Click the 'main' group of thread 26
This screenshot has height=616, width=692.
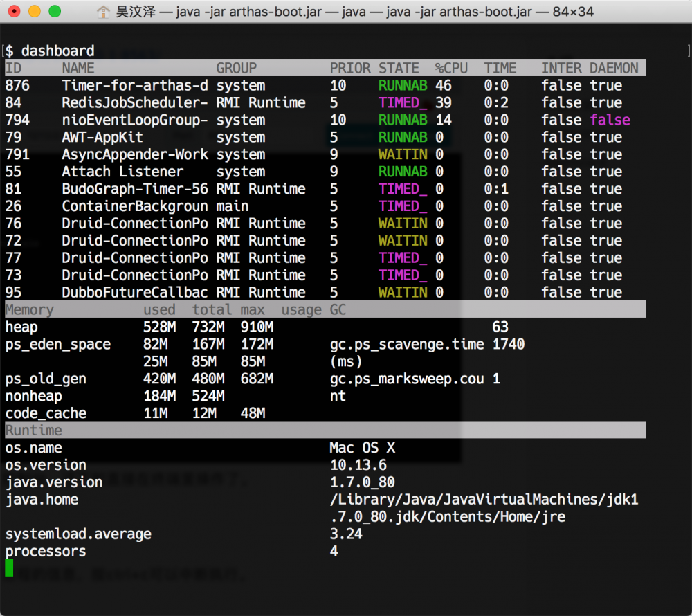[x=232, y=206]
